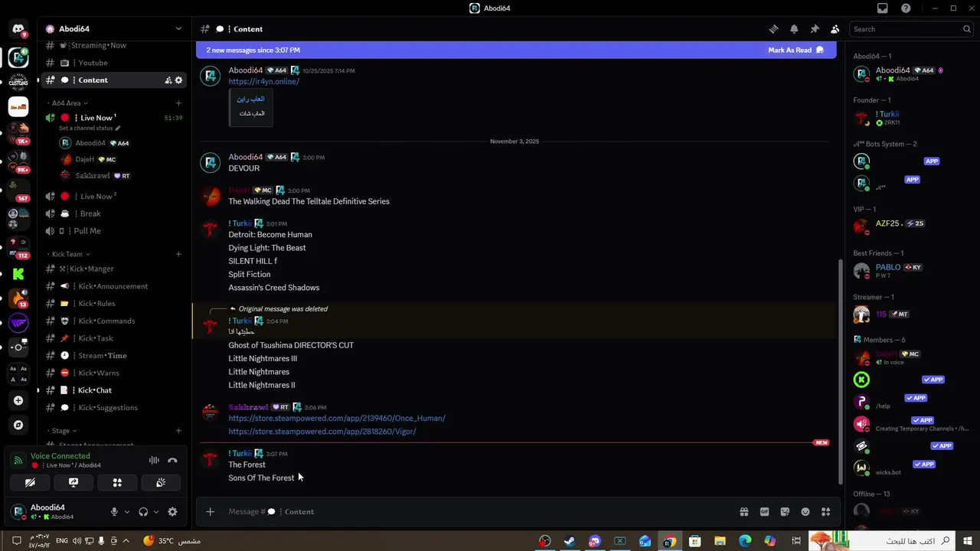Join the Break voice channel
This screenshot has height=551, width=980.
click(115, 214)
